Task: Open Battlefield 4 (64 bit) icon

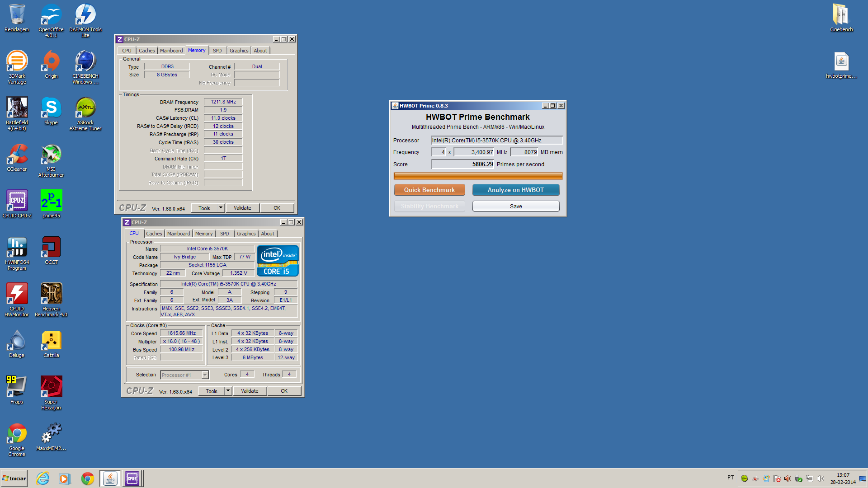Action: click(x=17, y=114)
